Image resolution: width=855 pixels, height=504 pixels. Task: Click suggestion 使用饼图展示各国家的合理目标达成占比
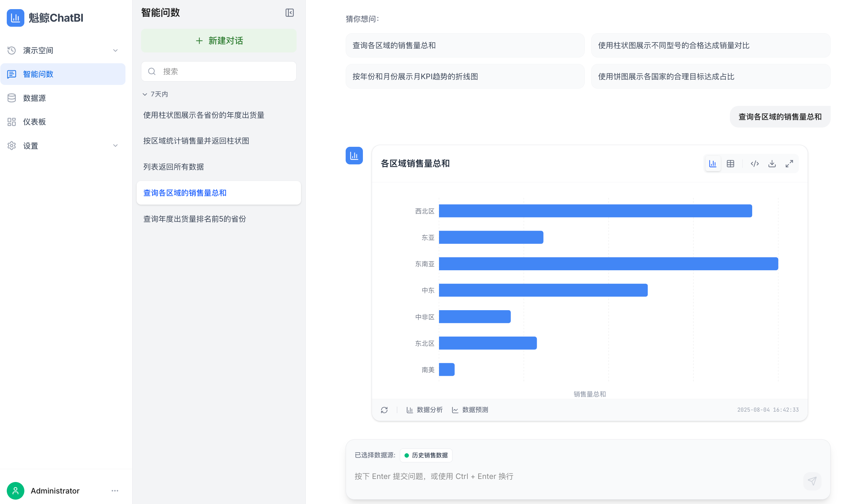coord(711,76)
